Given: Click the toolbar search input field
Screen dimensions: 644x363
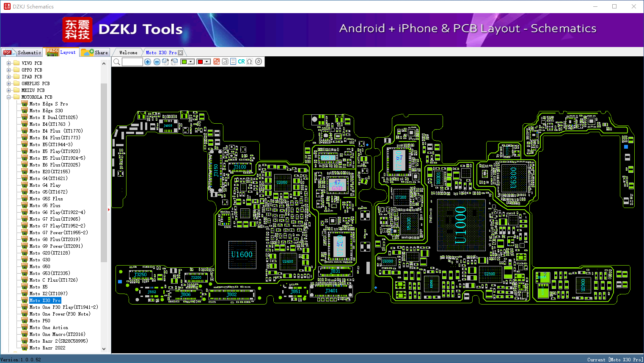Looking at the screenshot, I should 132,62.
